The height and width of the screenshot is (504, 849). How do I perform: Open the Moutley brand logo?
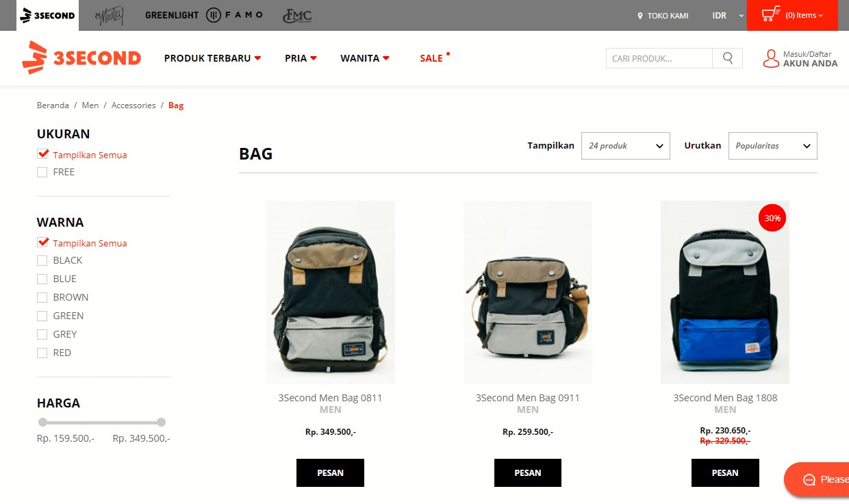[x=109, y=15]
